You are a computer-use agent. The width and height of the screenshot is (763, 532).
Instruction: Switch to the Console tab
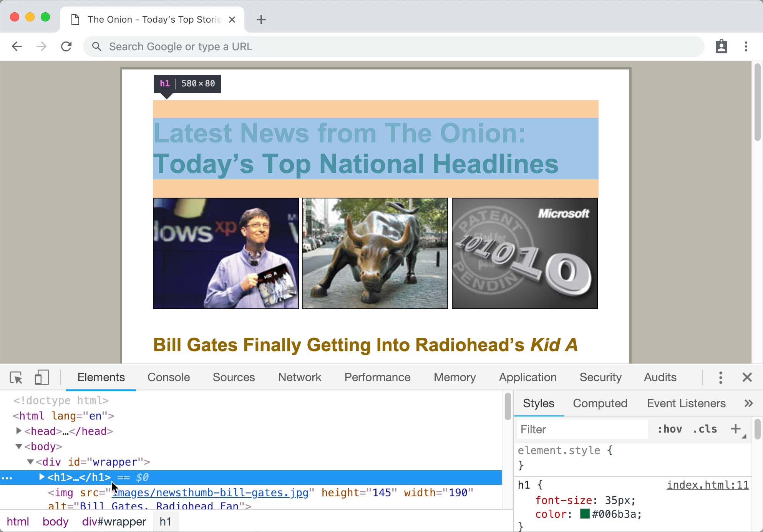point(168,377)
